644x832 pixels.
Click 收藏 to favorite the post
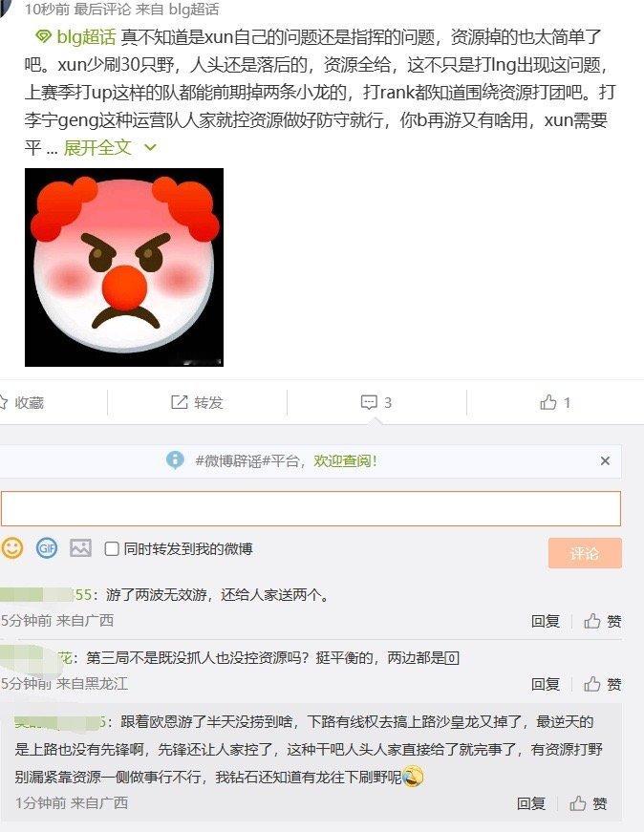point(22,403)
